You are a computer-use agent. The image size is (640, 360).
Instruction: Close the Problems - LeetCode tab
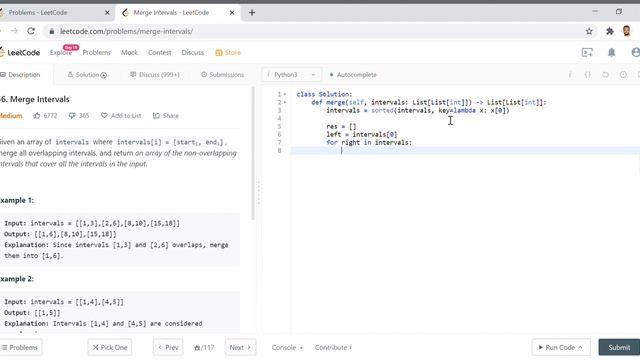tap(107, 13)
